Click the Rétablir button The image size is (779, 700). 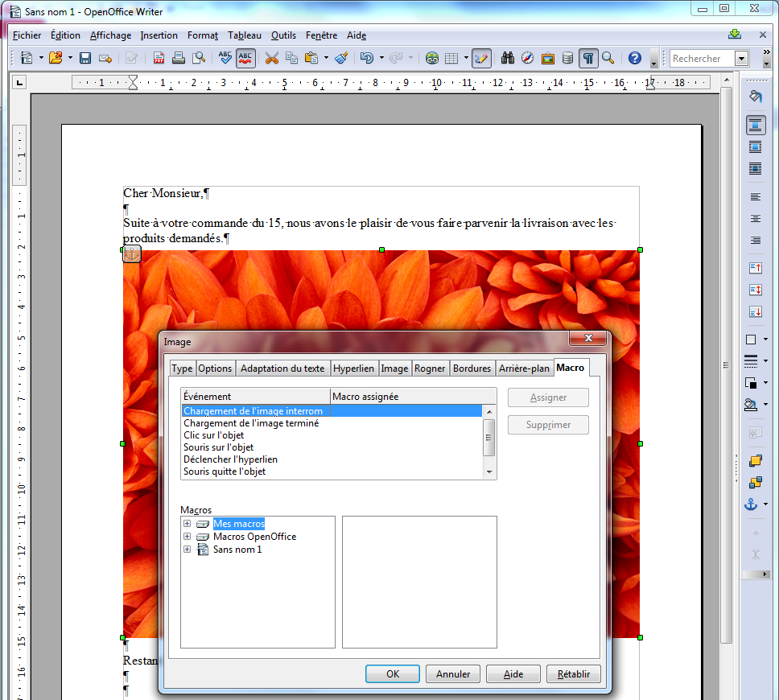tap(574, 673)
